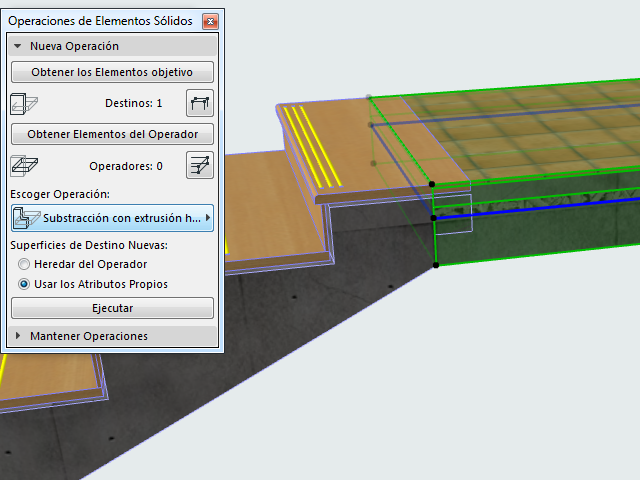Screen dimensions: 640x480
Task: Click the Ejecutar button
Action: tap(112, 308)
